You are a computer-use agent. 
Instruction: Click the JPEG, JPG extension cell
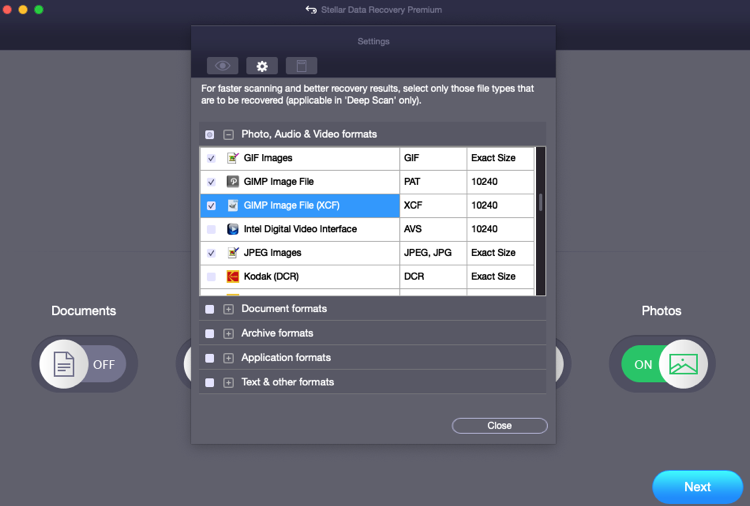(433, 253)
